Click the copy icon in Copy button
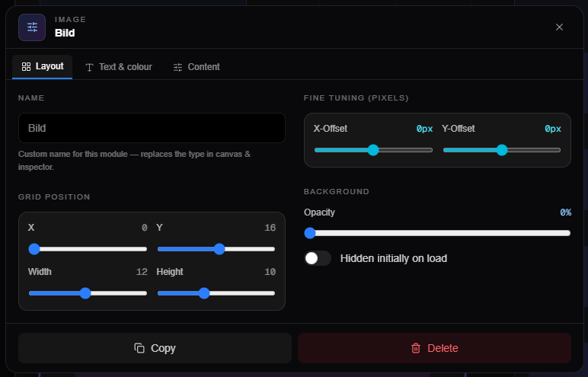588x377 pixels. pos(139,348)
